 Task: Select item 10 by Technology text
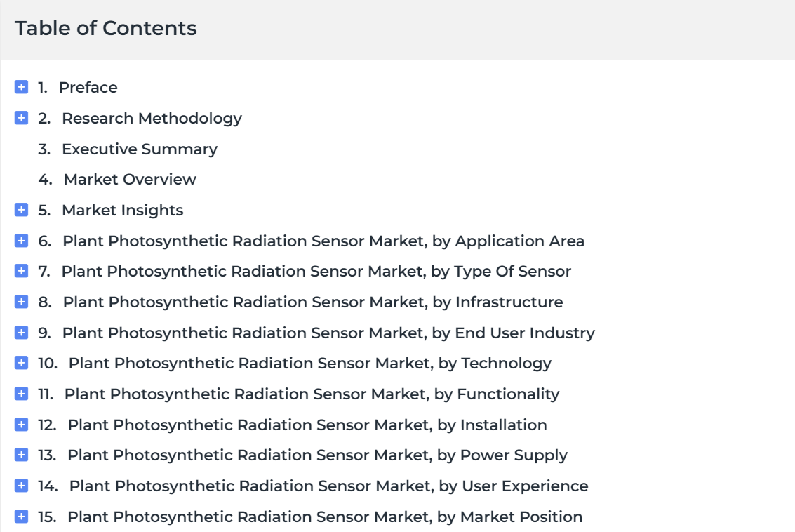click(309, 363)
